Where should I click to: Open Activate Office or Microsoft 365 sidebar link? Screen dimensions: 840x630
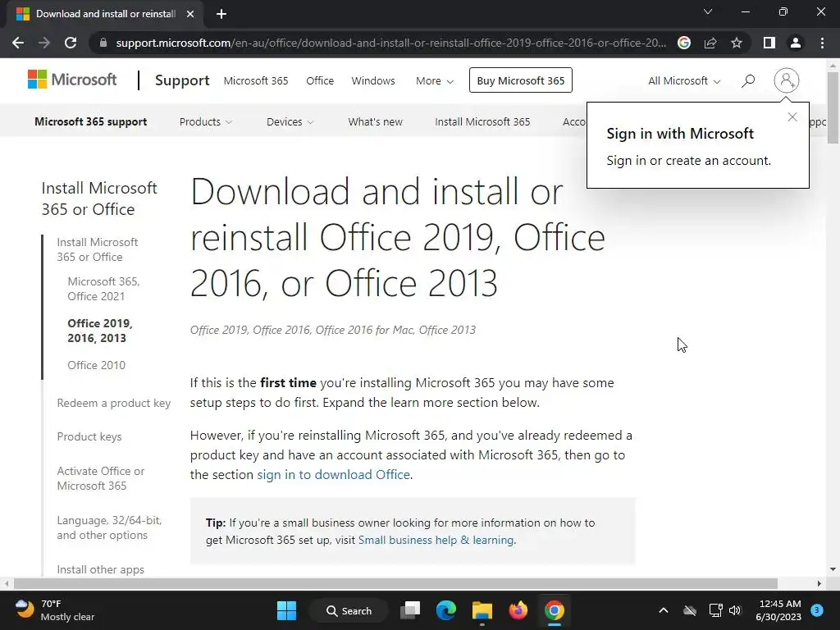tap(101, 478)
